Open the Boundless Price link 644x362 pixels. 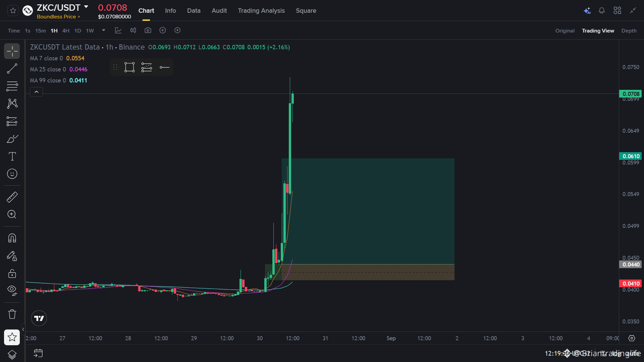[x=58, y=17]
